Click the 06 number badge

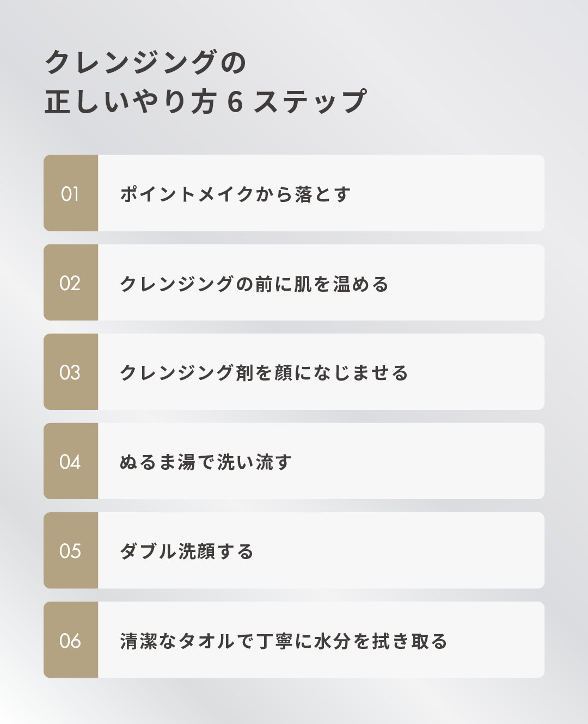(x=71, y=640)
